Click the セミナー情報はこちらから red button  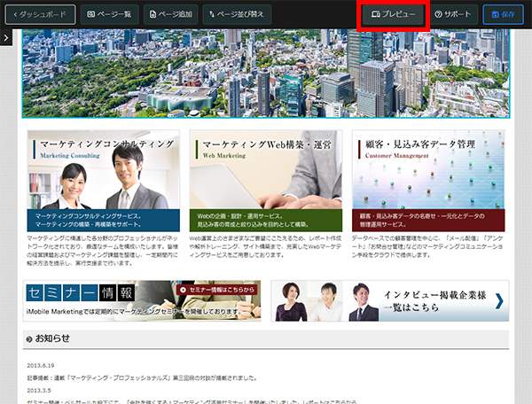point(217,290)
